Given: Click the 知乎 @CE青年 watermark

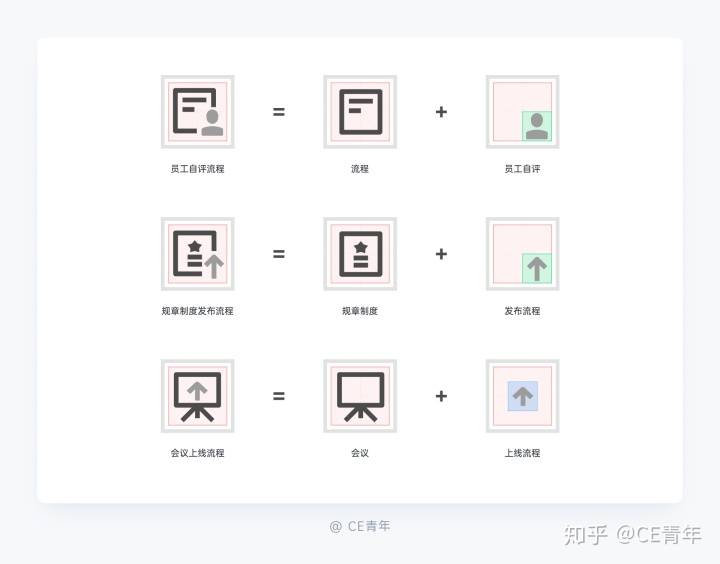Looking at the screenshot, I should (633, 535).
